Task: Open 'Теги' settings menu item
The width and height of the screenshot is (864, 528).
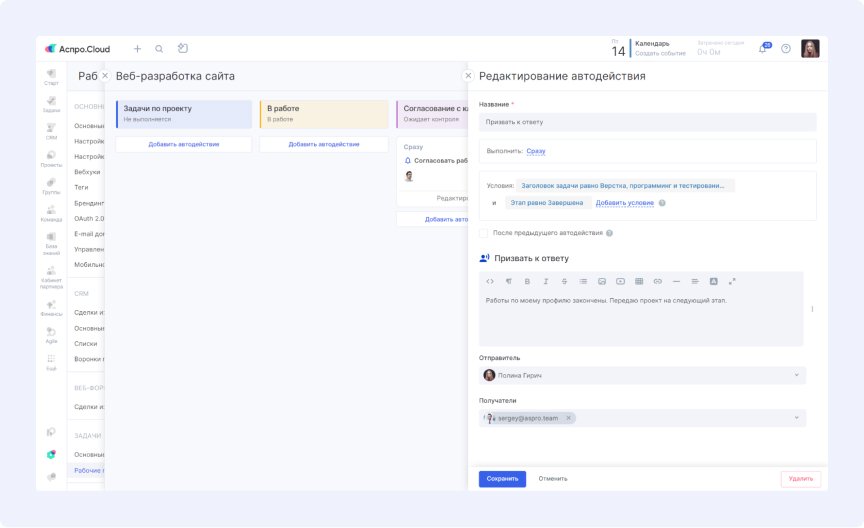Action: (81, 187)
